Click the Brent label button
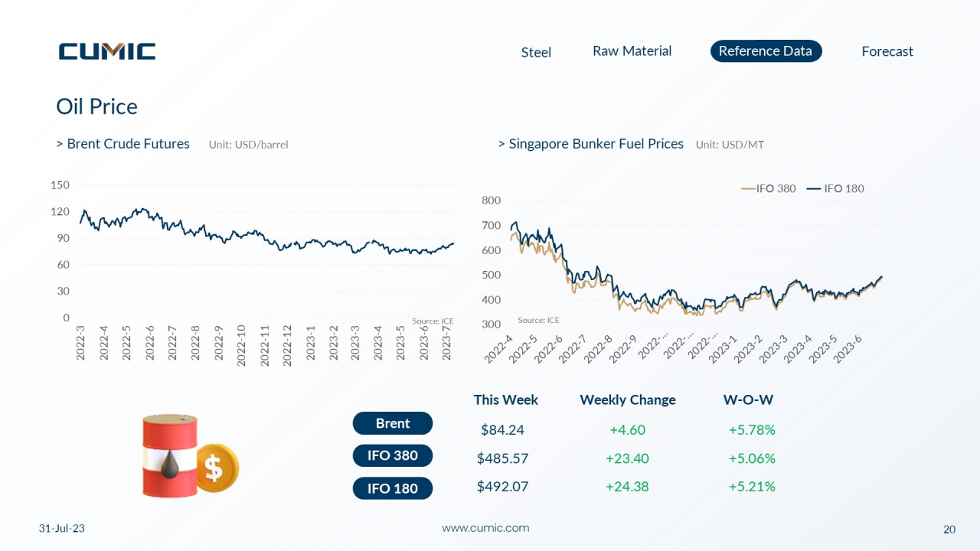The width and height of the screenshot is (980, 551). click(x=393, y=423)
